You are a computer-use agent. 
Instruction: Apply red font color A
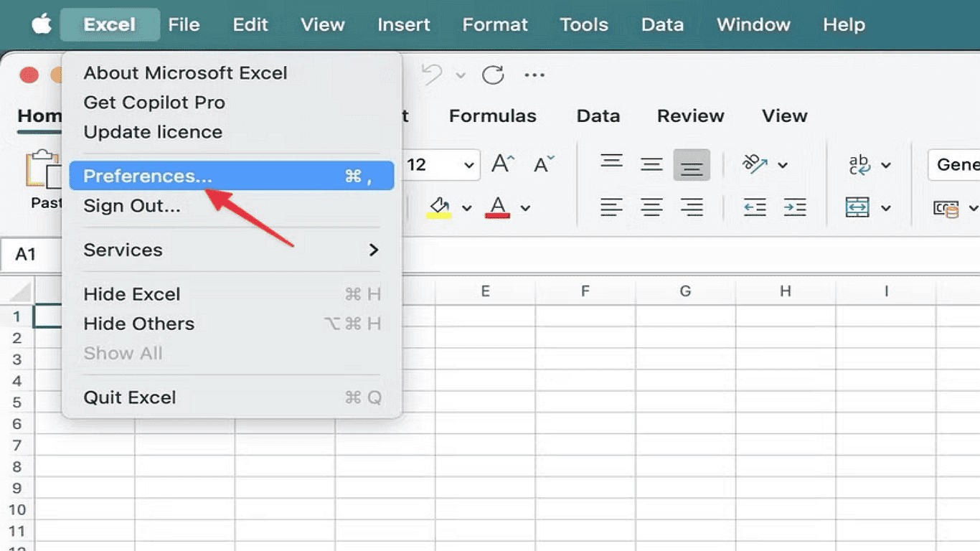point(498,207)
